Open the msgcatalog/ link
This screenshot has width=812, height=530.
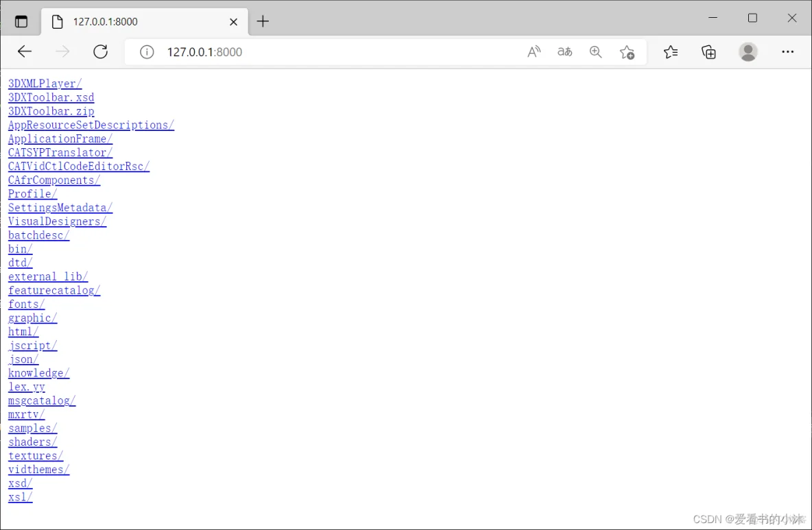pyautogui.click(x=42, y=401)
